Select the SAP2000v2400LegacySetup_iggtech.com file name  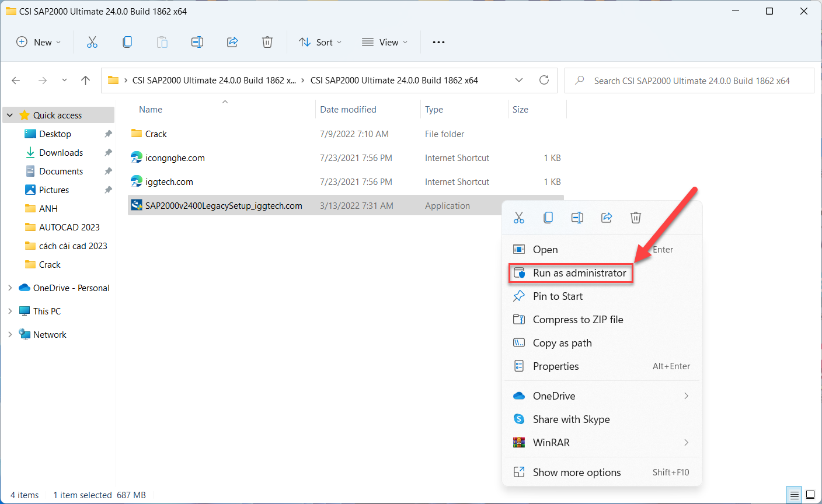point(224,206)
